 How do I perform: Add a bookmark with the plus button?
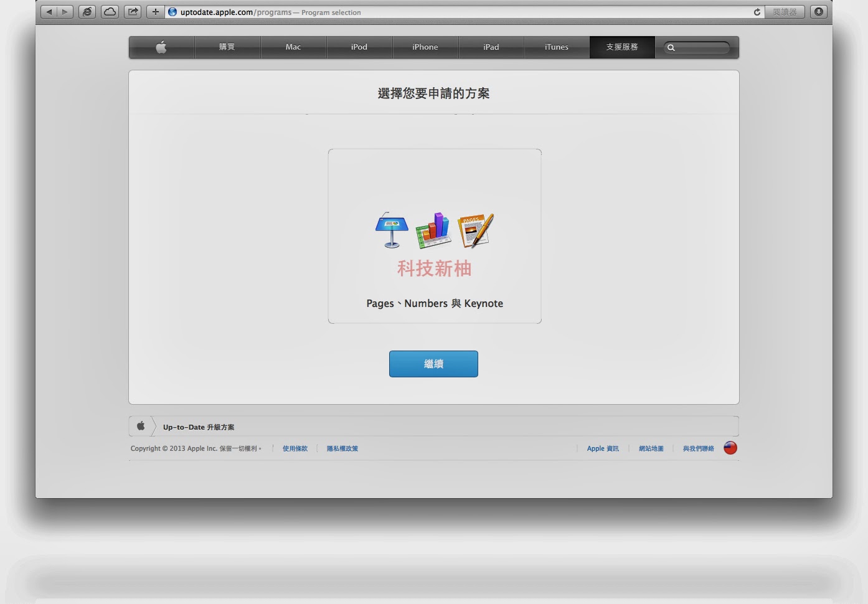(156, 12)
